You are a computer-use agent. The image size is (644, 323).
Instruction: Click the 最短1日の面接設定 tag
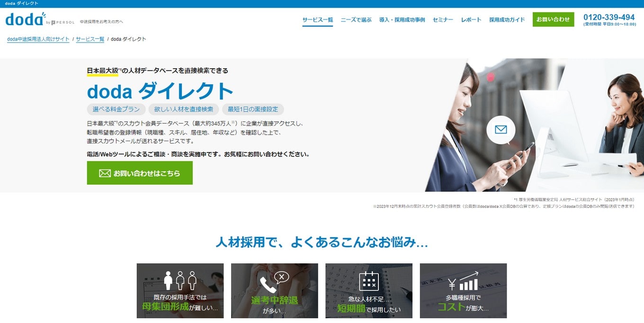(x=253, y=109)
